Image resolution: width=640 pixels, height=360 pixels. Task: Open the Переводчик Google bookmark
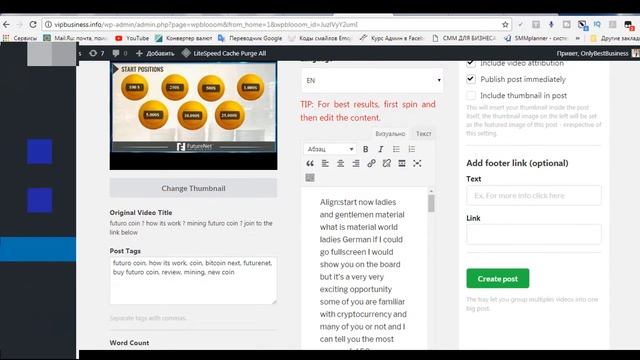click(x=250, y=38)
